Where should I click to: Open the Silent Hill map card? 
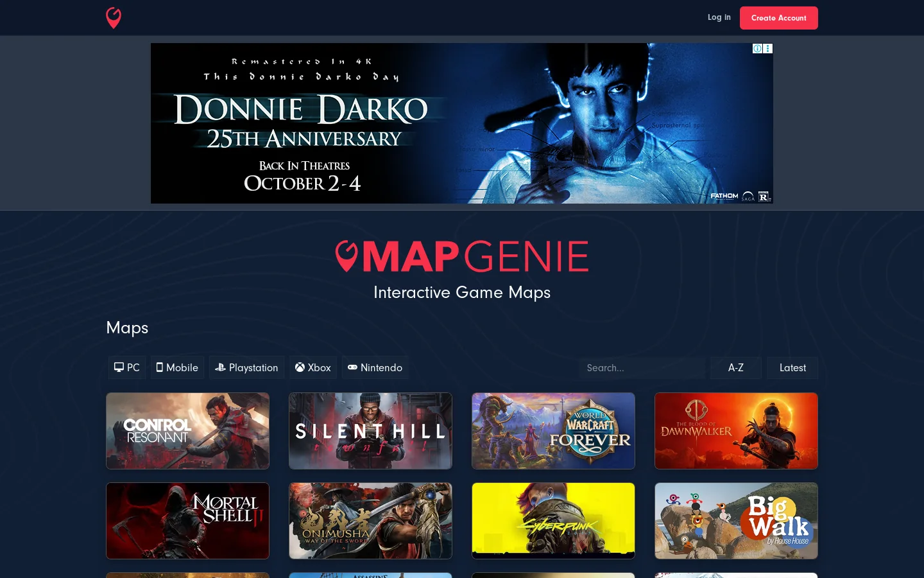(370, 431)
